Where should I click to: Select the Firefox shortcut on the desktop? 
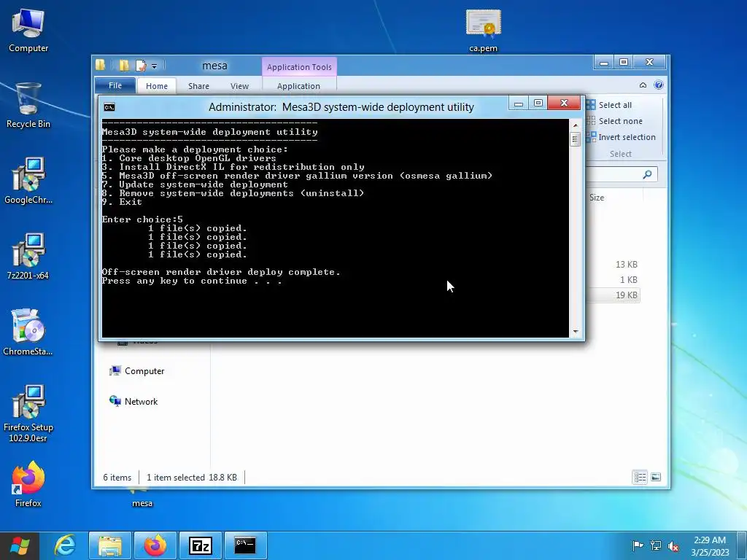28,484
